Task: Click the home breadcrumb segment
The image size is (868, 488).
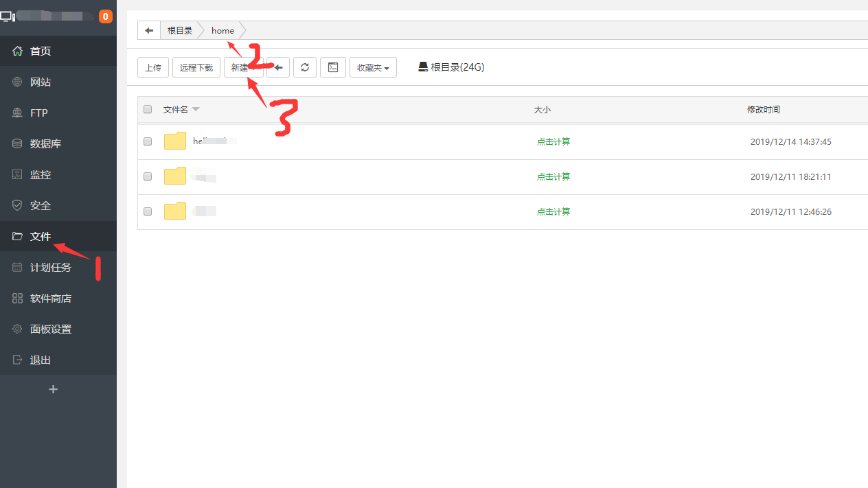Action: (x=222, y=31)
